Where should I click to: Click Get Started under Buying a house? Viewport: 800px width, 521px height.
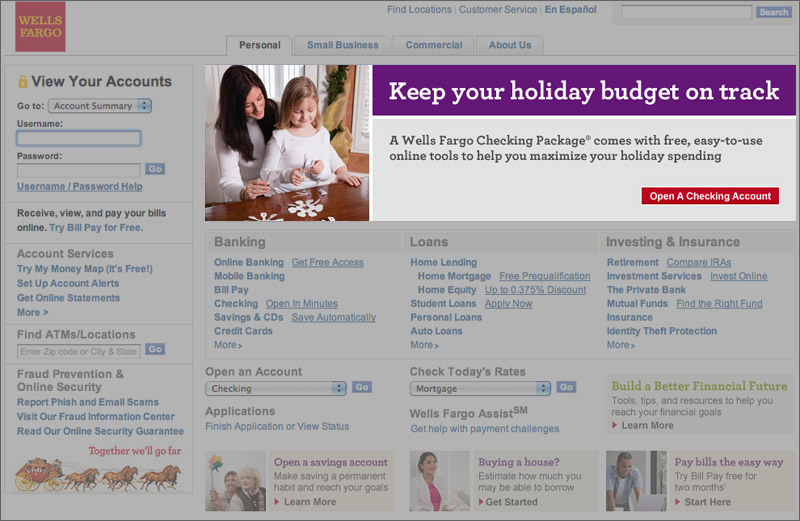pyautogui.click(x=511, y=502)
